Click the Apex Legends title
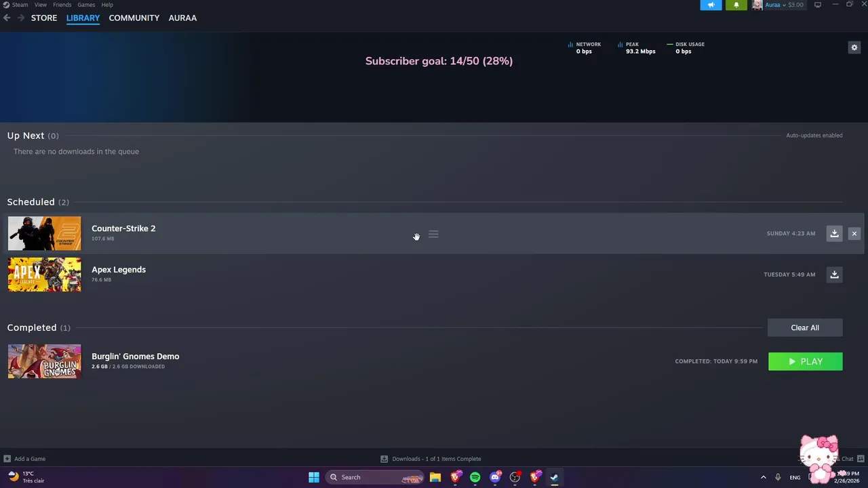868x488 pixels. (119, 270)
